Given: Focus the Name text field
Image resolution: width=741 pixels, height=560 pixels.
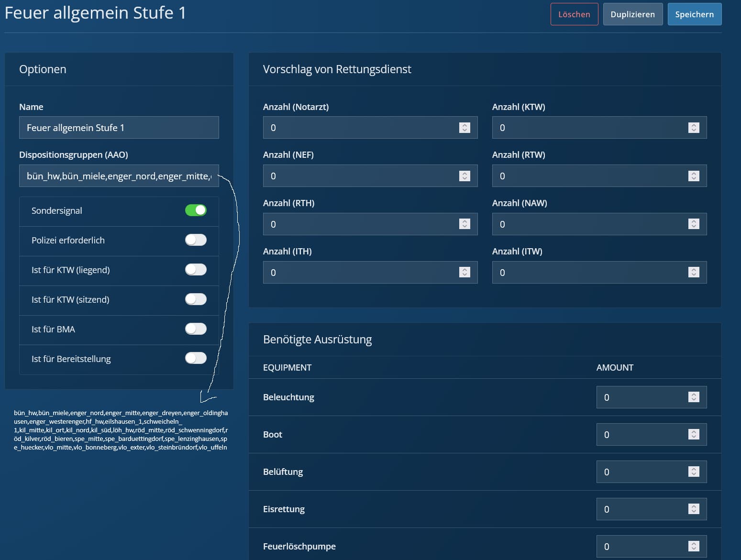Looking at the screenshot, I should (x=119, y=128).
